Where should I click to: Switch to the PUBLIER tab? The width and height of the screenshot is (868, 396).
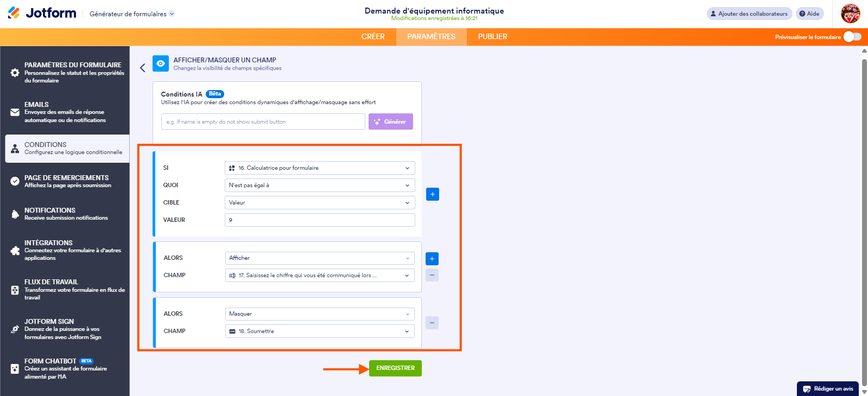pos(493,37)
